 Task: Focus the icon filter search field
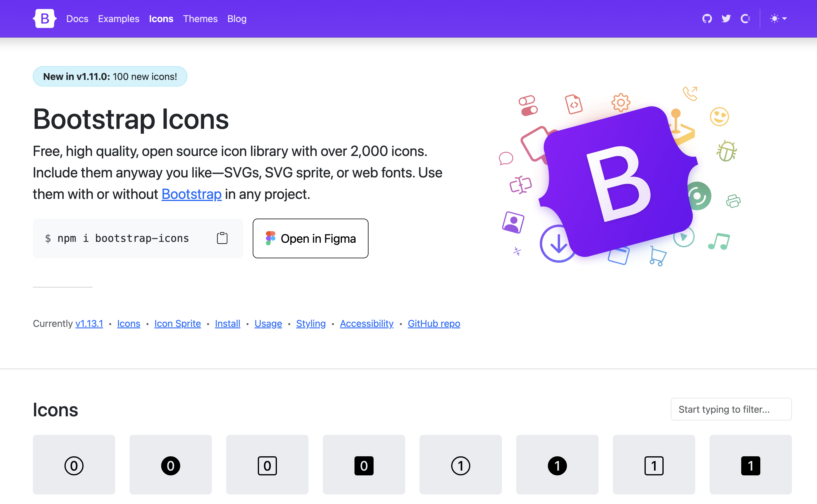731,409
